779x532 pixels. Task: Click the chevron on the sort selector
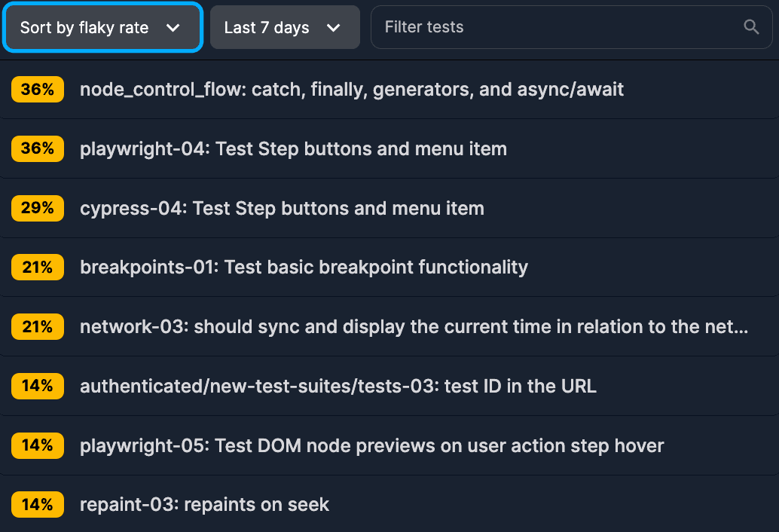pyautogui.click(x=174, y=27)
